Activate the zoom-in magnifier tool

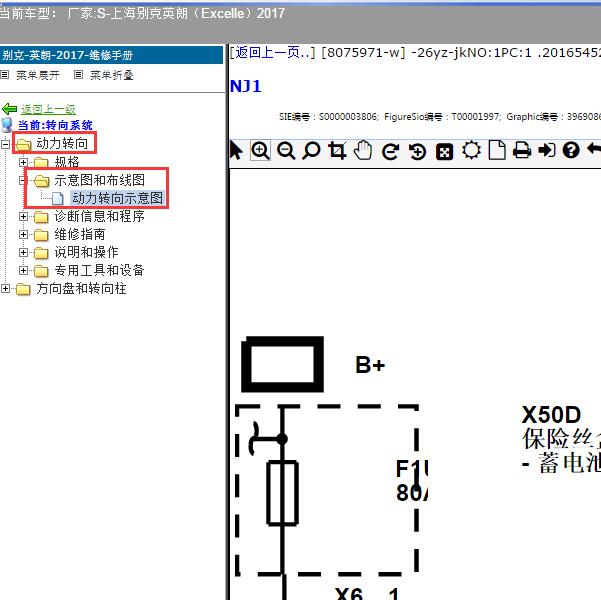(260, 150)
